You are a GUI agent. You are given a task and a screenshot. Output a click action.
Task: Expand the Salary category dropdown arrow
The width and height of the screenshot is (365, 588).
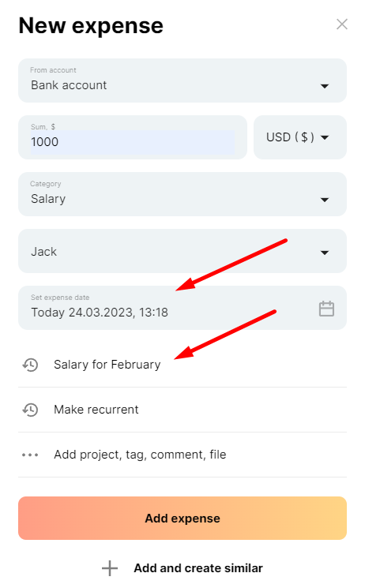[x=325, y=200]
